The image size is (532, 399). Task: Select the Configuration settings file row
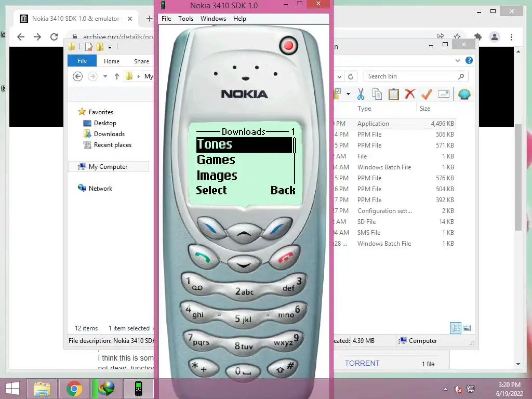tap(394, 211)
